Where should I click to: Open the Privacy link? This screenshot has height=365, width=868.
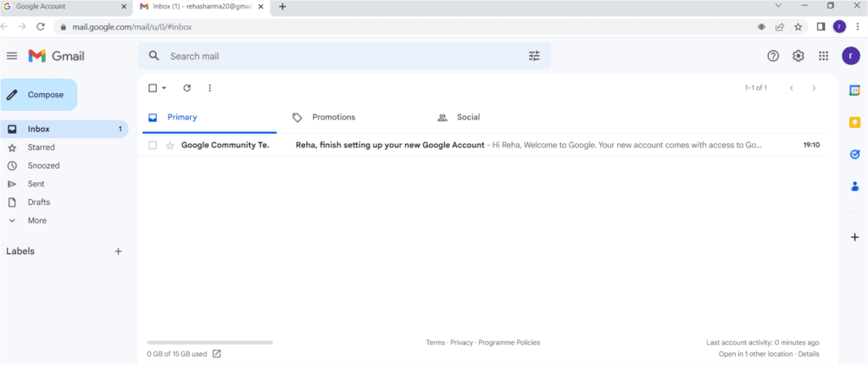pyautogui.click(x=462, y=343)
